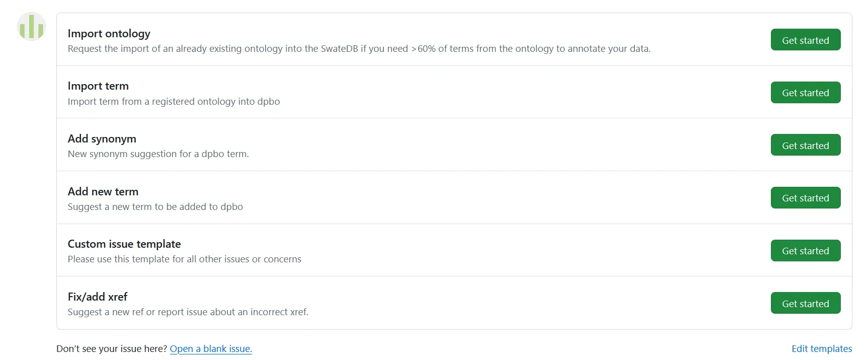
Task: Open the green bar-chart avatar icon
Action: (x=32, y=27)
